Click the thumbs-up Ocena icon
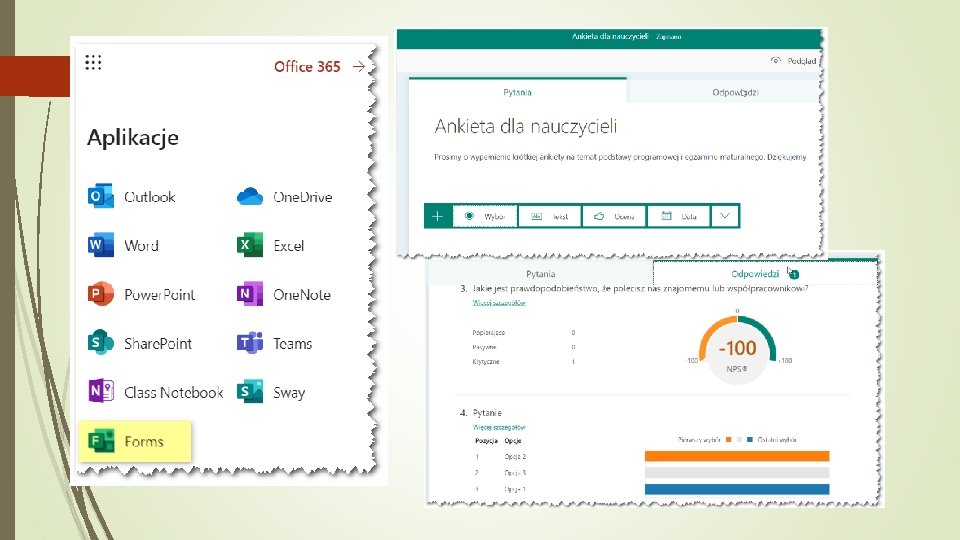Viewport: 960px width, 540px height. 599,216
